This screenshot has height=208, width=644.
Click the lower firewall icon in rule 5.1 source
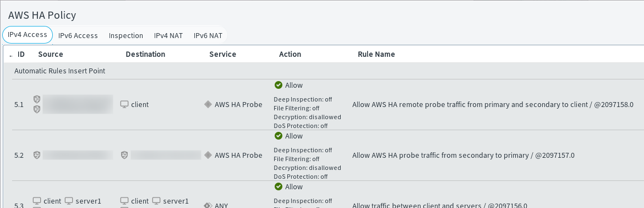tap(37, 109)
